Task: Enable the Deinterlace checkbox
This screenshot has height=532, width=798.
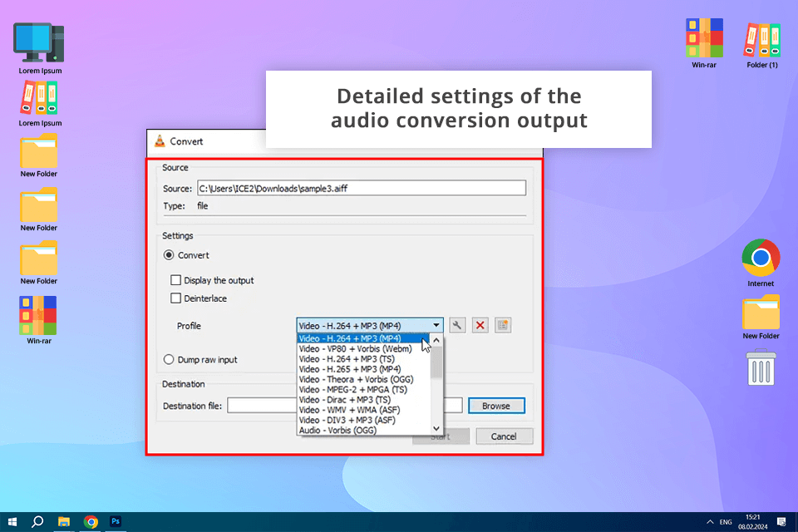Action: click(175, 298)
